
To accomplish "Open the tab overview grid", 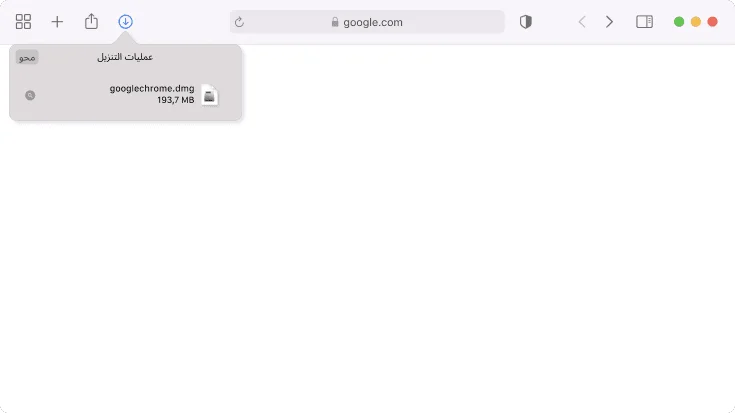I will (23, 22).
